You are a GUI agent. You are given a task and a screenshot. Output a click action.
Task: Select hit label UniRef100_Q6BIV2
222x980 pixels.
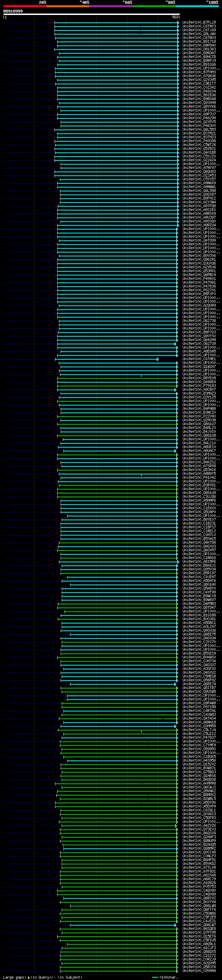pos(199,898)
